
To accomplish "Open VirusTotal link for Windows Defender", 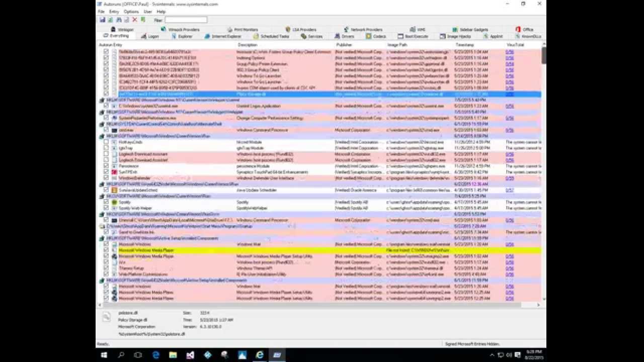I will click(510, 178).
